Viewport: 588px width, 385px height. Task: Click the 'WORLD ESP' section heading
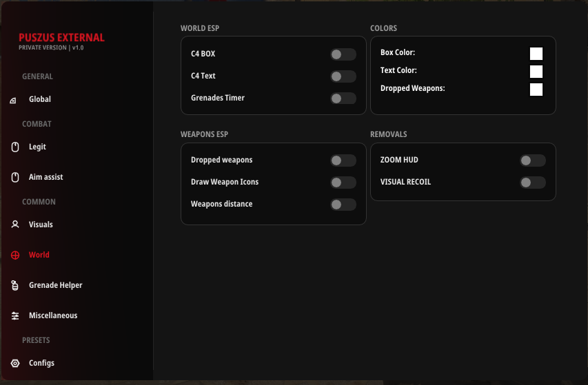coord(200,28)
